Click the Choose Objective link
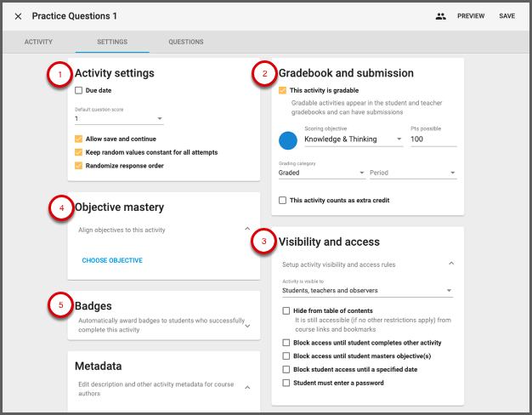The height and width of the screenshot is (415, 532). point(112,260)
